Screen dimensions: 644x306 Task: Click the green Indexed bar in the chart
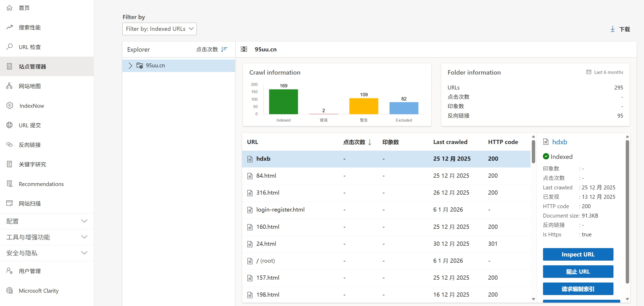point(283,102)
